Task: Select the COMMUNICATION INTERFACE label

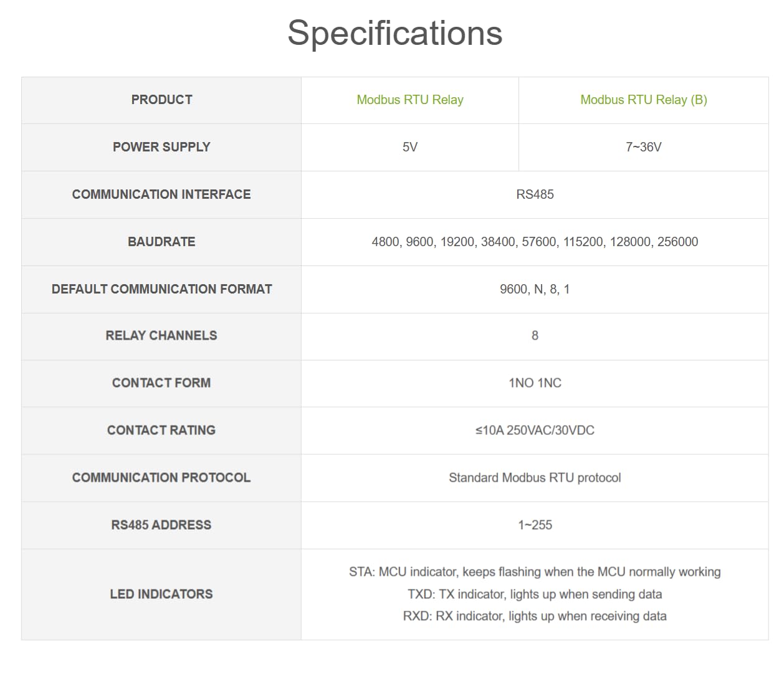Action: coord(161,194)
